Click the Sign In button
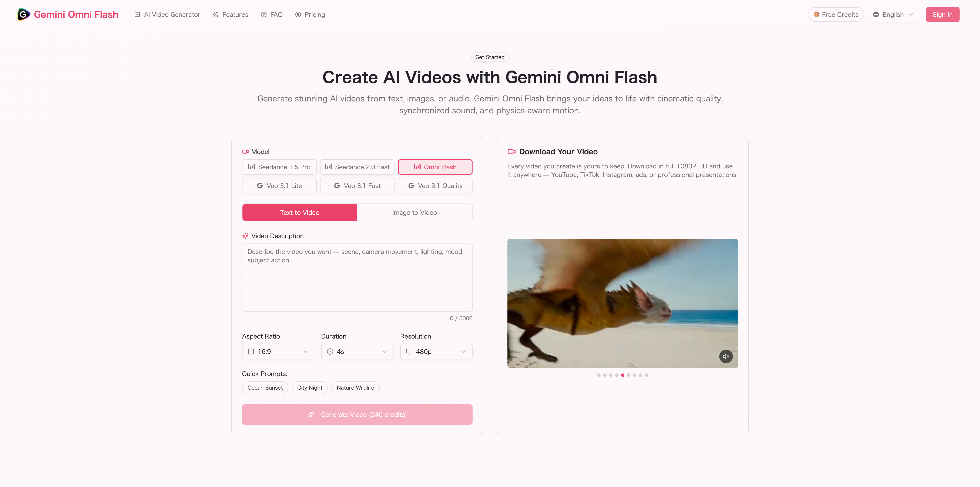 942,14
